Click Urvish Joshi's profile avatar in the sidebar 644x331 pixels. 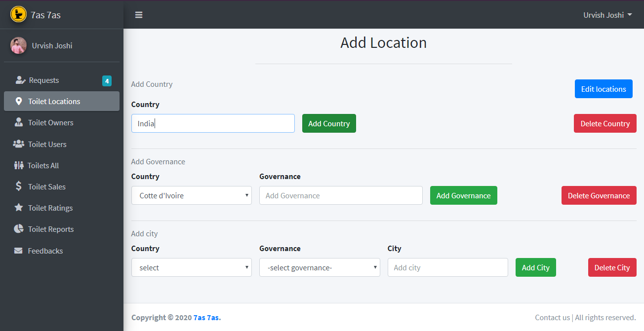point(18,45)
